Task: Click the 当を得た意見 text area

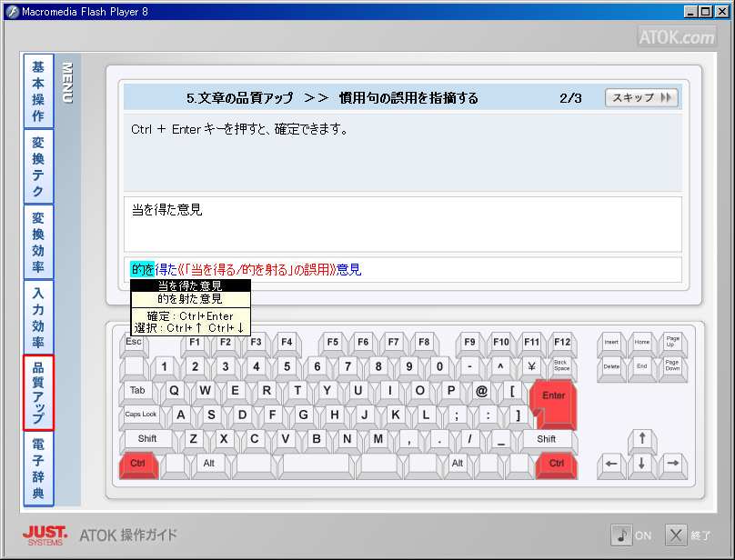Action: pyautogui.click(x=402, y=224)
